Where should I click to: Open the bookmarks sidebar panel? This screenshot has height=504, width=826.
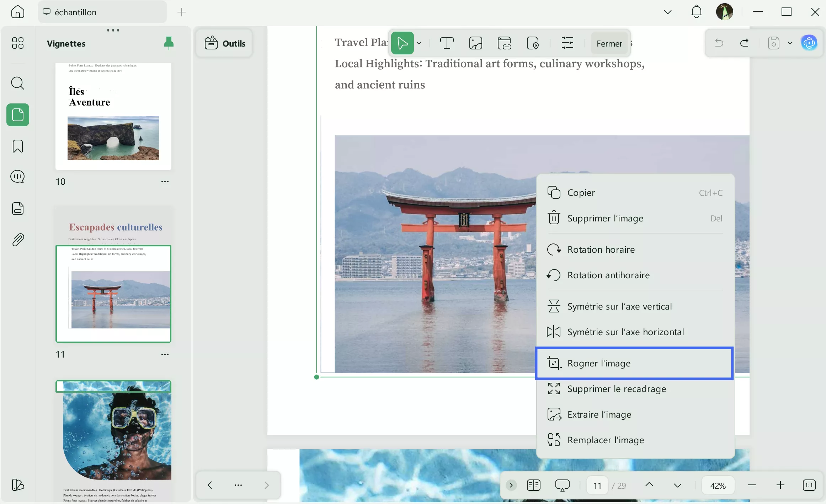click(x=17, y=146)
